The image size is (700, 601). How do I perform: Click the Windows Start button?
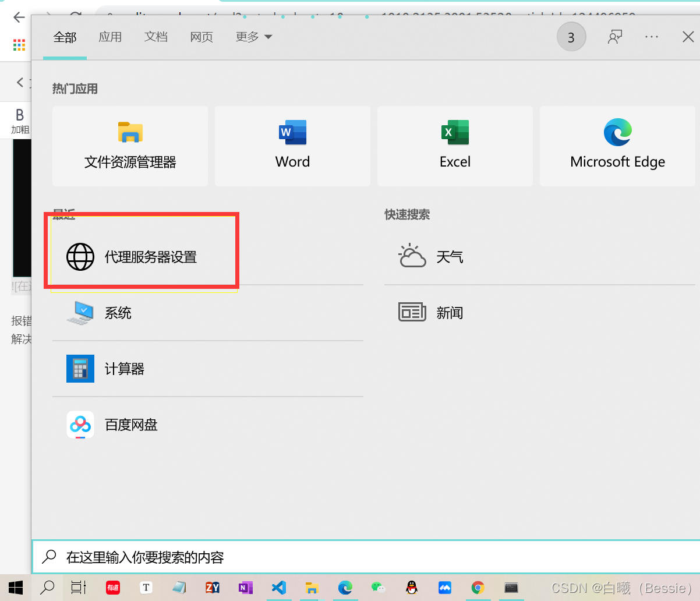(x=16, y=588)
